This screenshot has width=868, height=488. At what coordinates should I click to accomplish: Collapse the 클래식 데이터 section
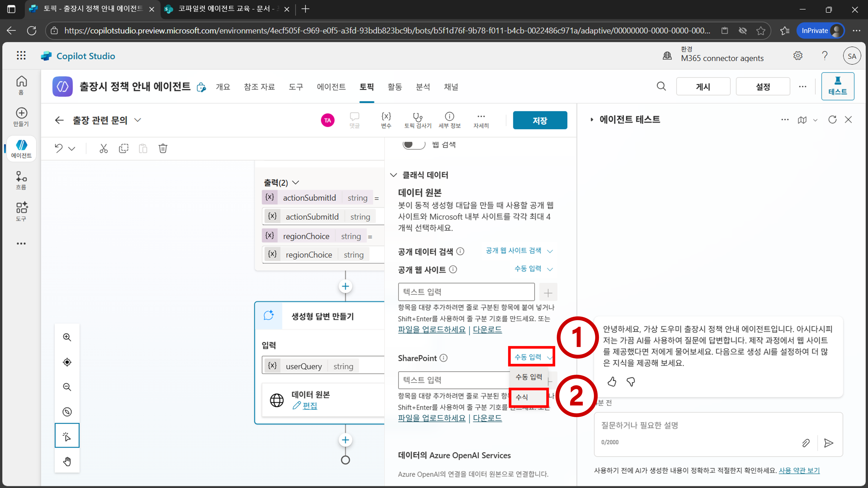(x=393, y=175)
